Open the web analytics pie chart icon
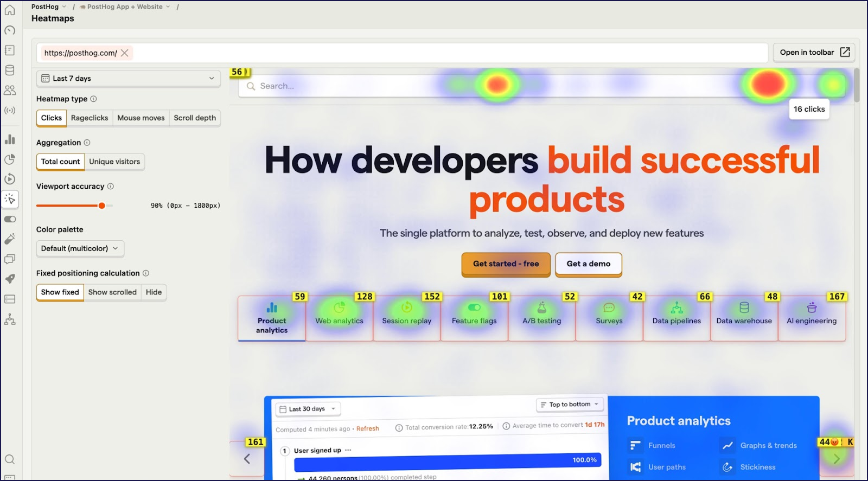This screenshot has height=481, width=868. coord(10,159)
